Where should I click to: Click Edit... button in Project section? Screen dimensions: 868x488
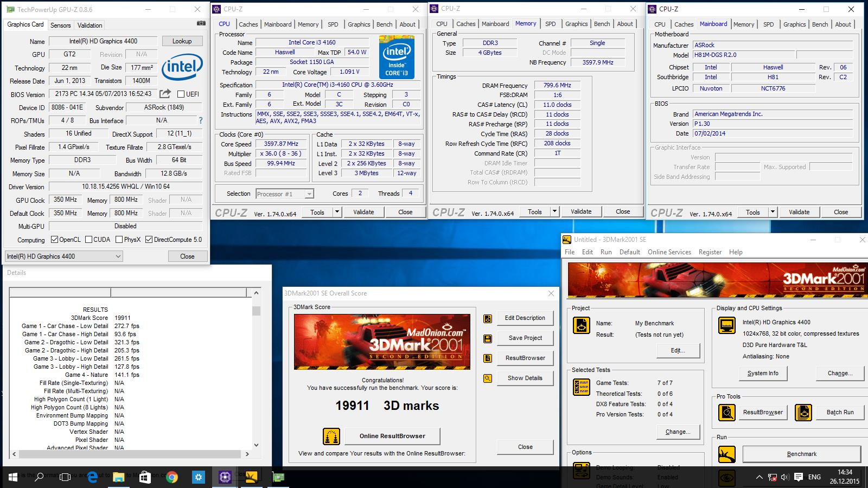(x=678, y=350)
